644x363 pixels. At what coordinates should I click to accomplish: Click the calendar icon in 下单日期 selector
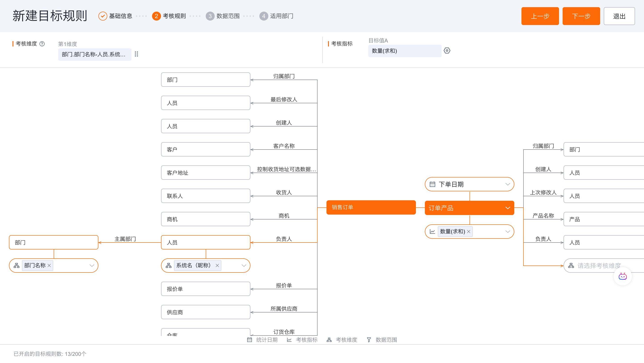[432, 184]
